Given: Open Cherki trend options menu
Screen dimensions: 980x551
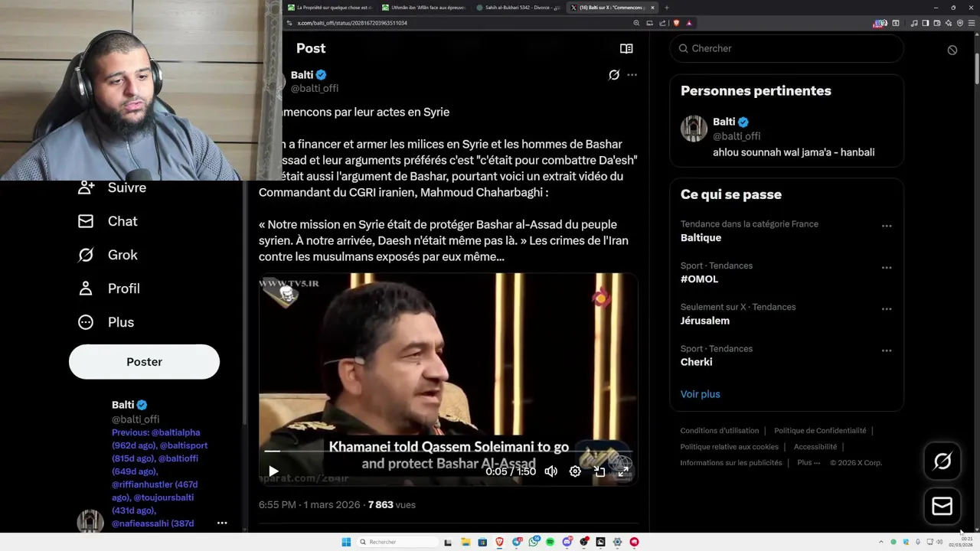Looking at the screenshot, I should click(887, 350).
